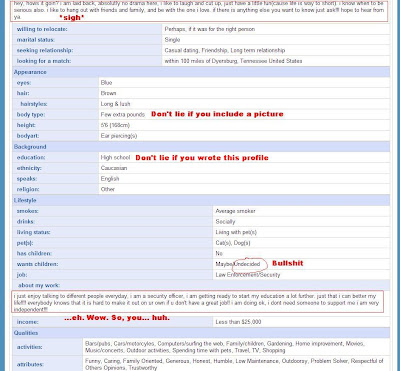
Task: Click the 'Less than $25,000' value
Action: coord(238,322)
